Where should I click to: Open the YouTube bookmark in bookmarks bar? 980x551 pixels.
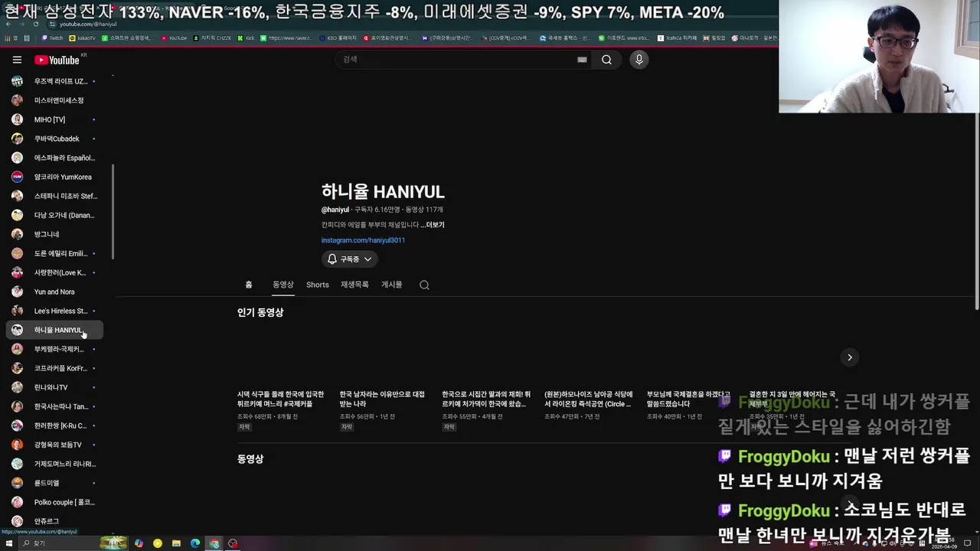point(174,37)
